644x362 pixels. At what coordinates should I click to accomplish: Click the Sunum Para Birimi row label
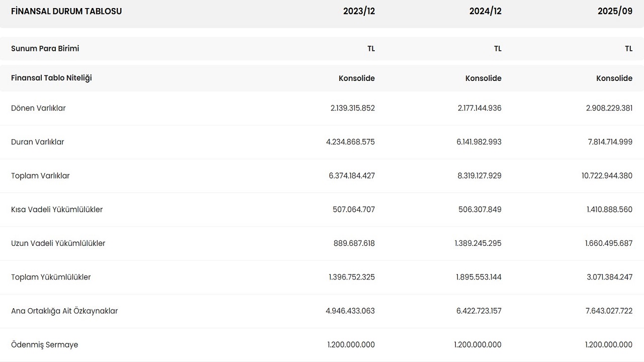click(x=45, y=49)
